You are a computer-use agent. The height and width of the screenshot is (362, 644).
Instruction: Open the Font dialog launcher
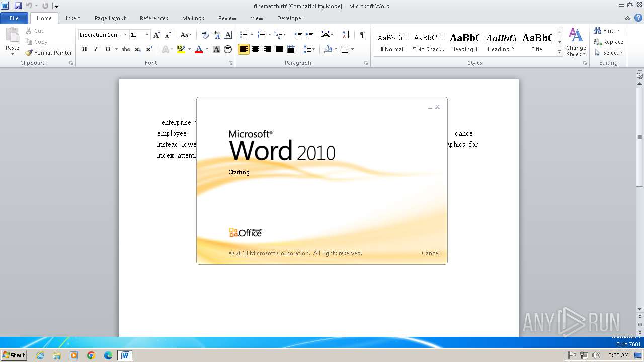tap(231, 63)
